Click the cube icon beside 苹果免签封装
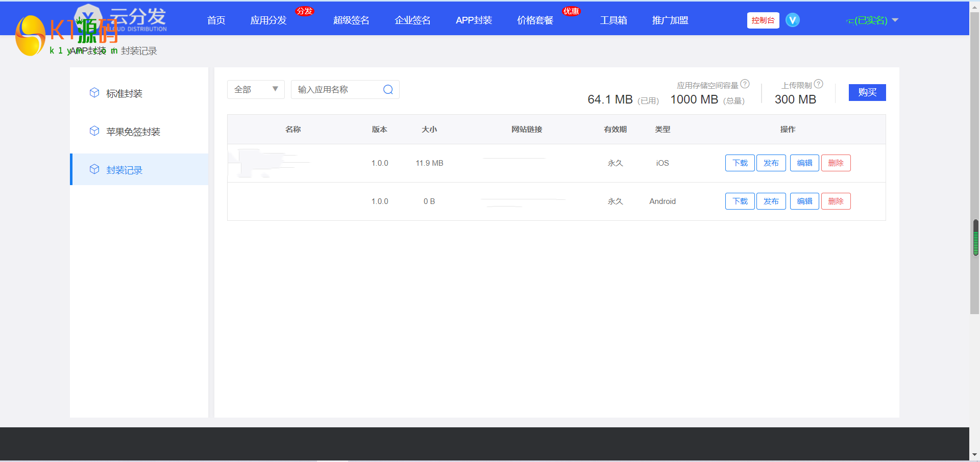The image size is (980, 462). coord(94,131)
